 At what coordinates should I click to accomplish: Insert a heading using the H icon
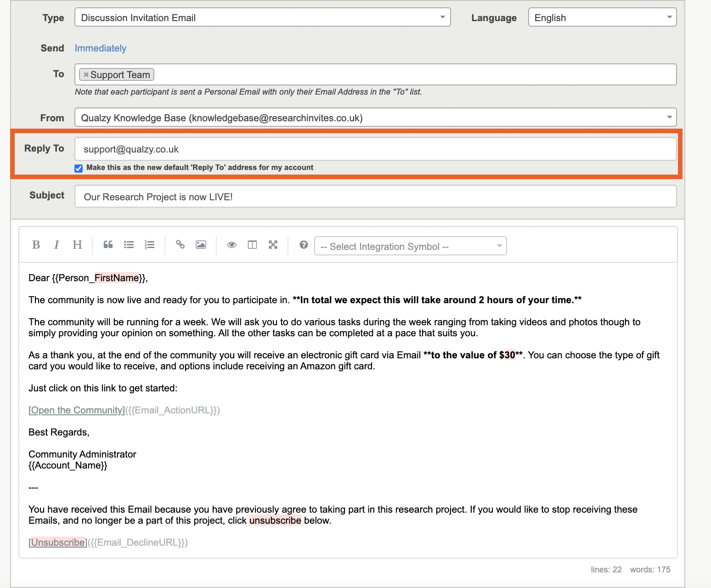click(x=77, y=245)
